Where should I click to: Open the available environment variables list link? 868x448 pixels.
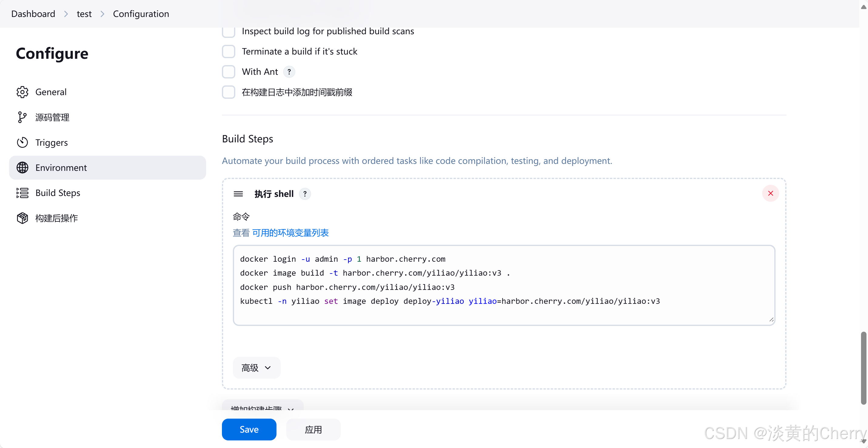click(290, 233)
